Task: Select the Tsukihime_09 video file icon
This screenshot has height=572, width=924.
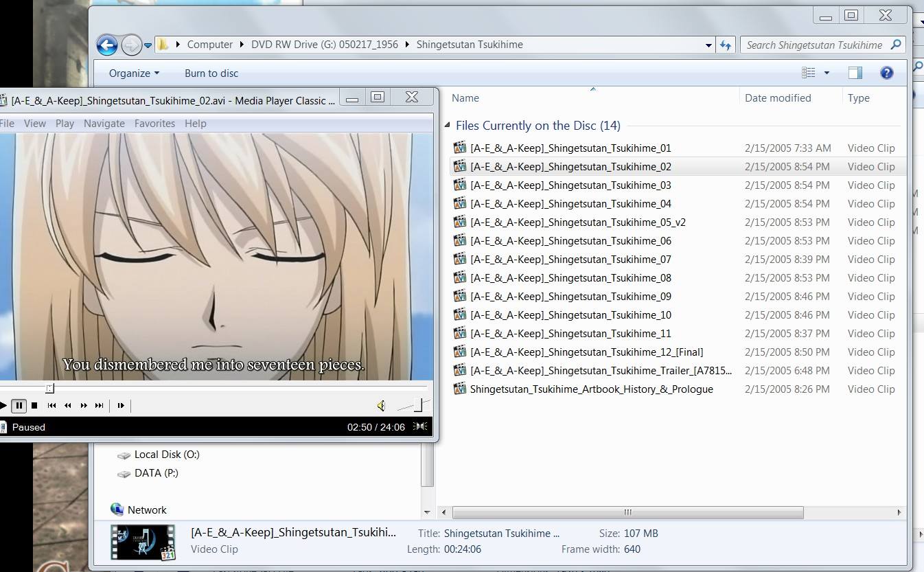Action: pos(460,296)
